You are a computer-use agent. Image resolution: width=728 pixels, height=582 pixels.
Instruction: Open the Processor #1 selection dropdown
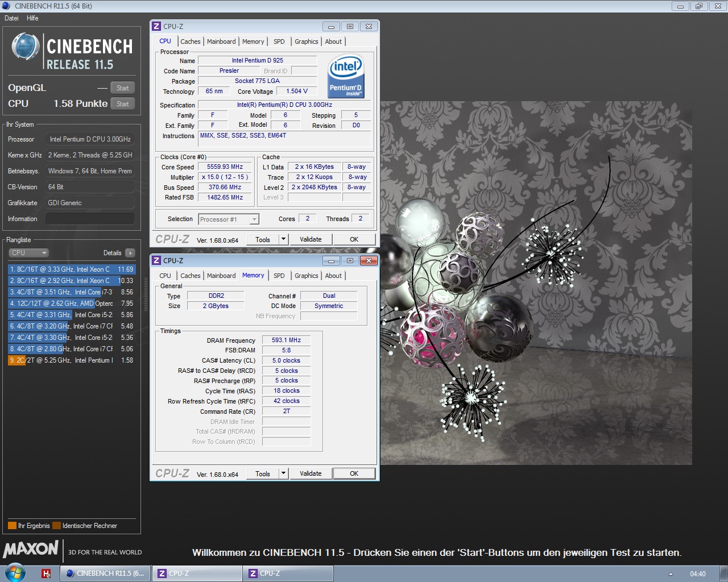(x=229, y=219)
